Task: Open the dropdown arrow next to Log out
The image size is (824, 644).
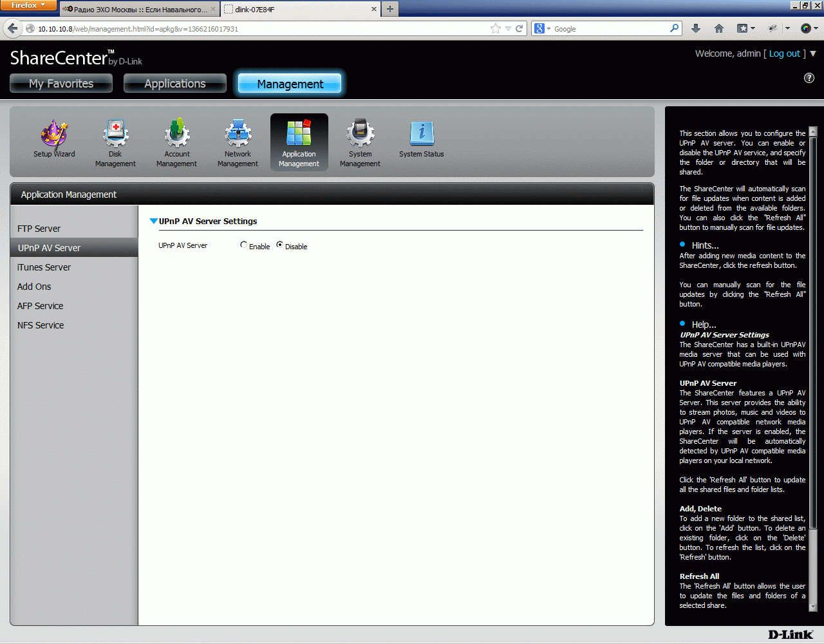Action: click(813, 54)
